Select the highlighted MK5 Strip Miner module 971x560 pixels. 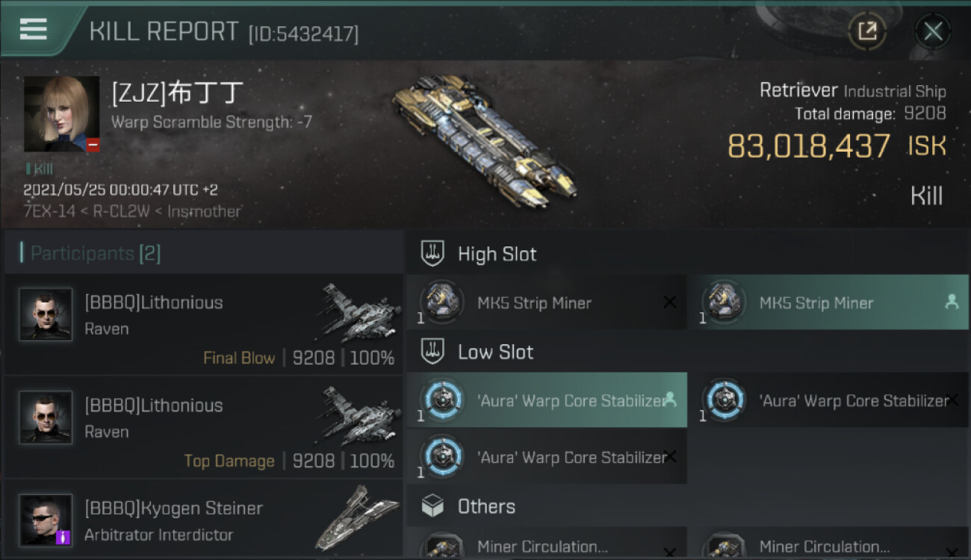tap(828, 302)
